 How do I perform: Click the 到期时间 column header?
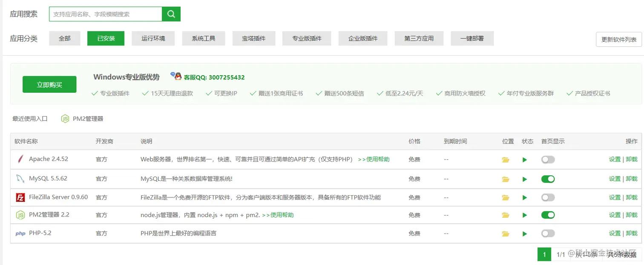[455, 141]
